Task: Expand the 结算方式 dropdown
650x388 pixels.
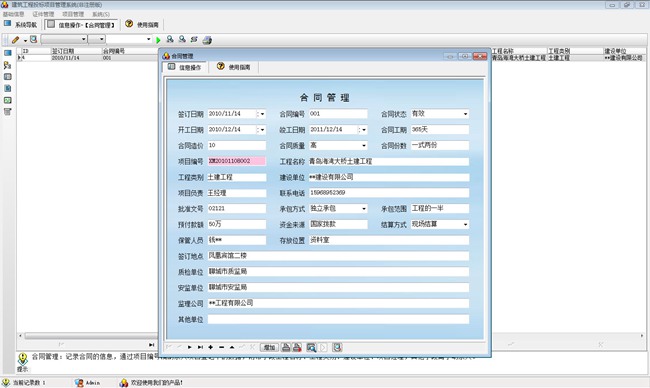Action: coord(466,225)
